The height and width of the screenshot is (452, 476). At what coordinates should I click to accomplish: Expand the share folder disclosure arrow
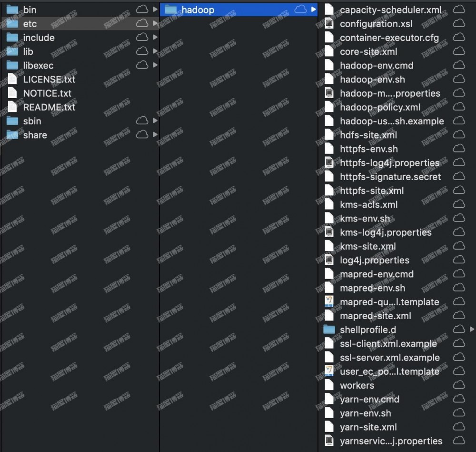[x=155, y=135]
